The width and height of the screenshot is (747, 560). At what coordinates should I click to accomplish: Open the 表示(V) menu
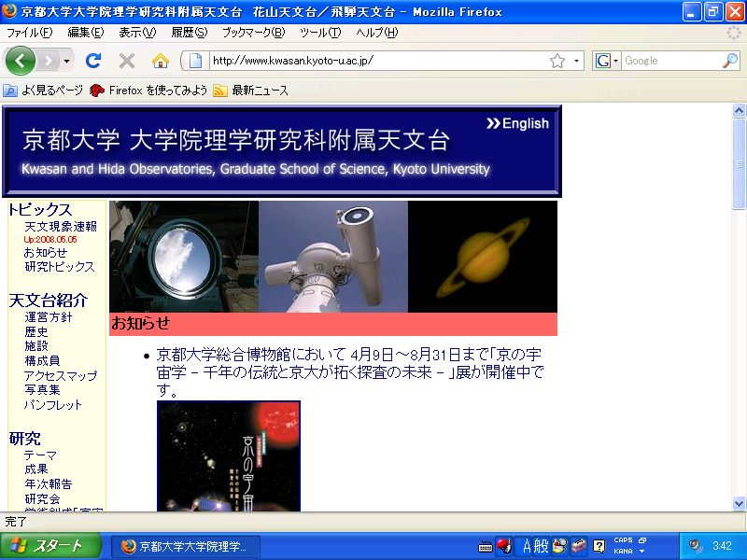tap(137, 33)
